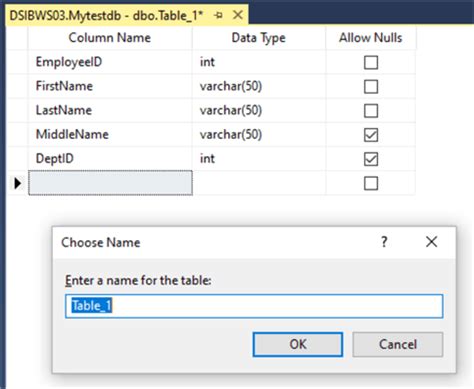Select the DeptID column name cell

110,159
